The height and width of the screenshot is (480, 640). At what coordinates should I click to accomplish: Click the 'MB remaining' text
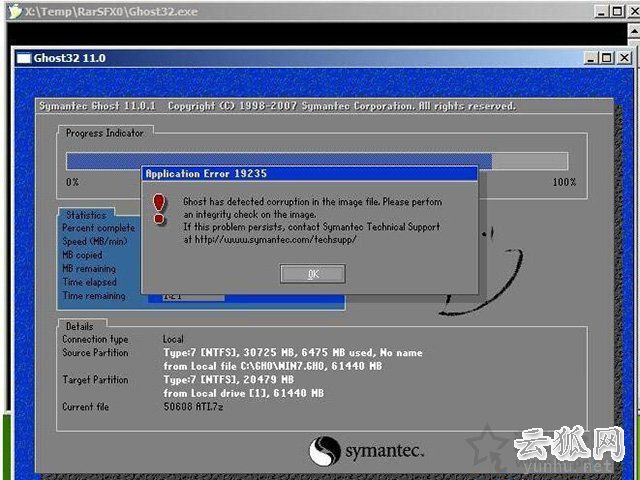[89, 269]
